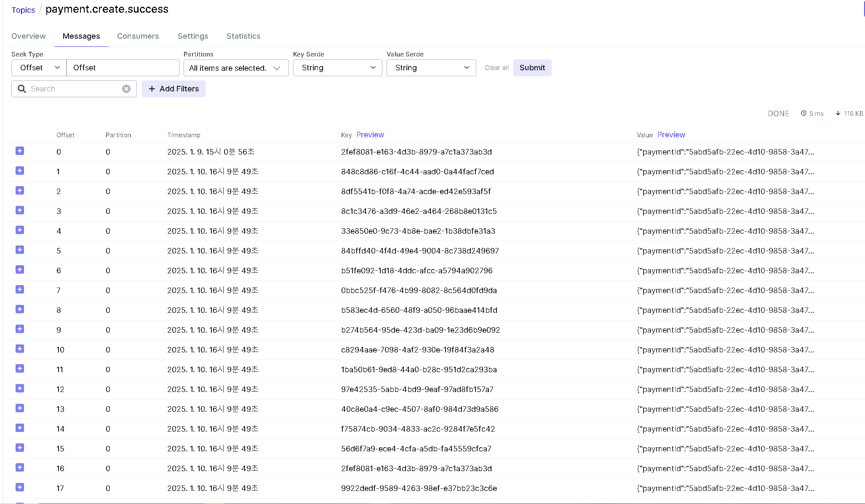Expand the message row at offset 10

point(20,349)
